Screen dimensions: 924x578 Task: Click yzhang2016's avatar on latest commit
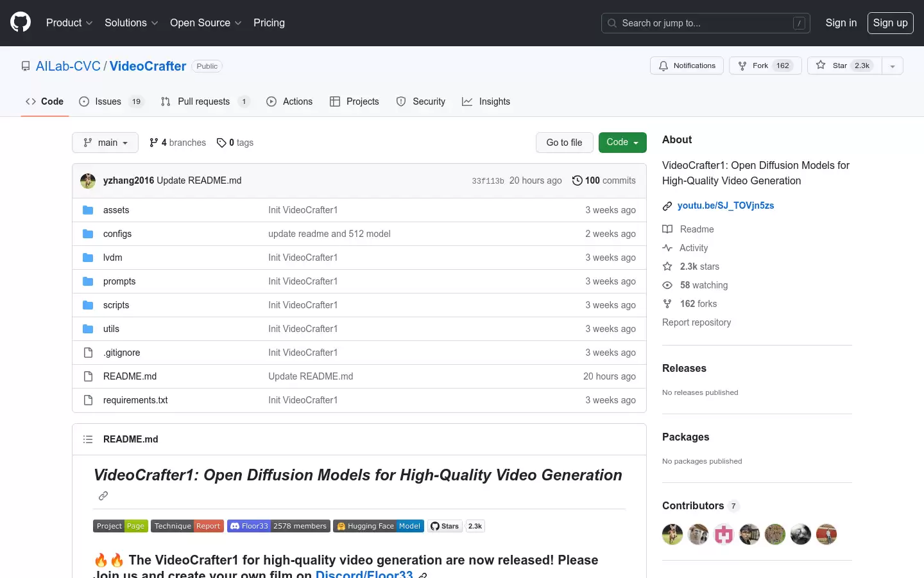[88, 180]
